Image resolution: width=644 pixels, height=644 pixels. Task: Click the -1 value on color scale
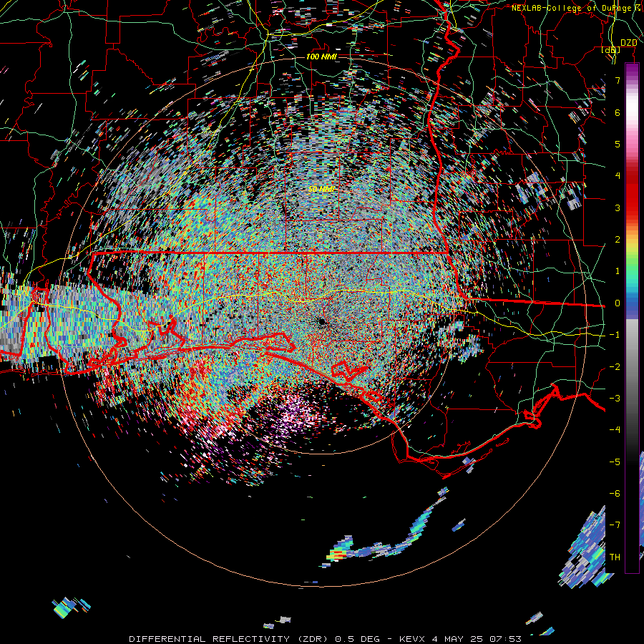click(615, 335)
